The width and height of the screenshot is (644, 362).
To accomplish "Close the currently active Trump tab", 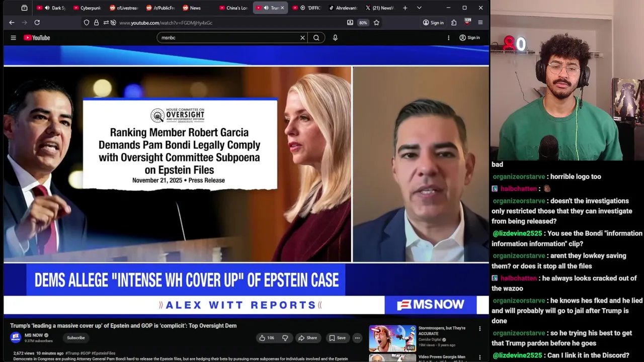I will pyautogui.click(x=282, y=8).
